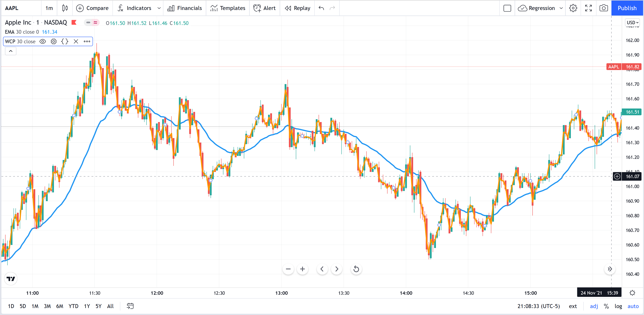Click the Compare symbols plus icon
The width and height of the screenshot is (644, 315).
click(80, 8)
